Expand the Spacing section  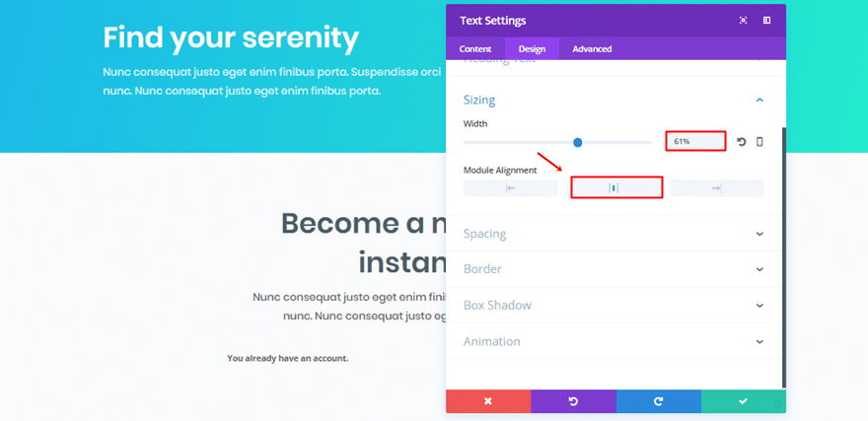pyautogui.click(x=614, y=234)
